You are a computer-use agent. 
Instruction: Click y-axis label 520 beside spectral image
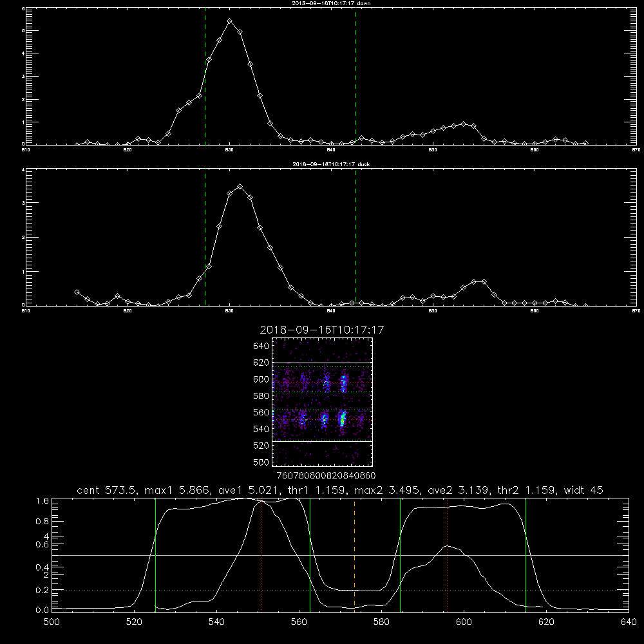(261, 445)
